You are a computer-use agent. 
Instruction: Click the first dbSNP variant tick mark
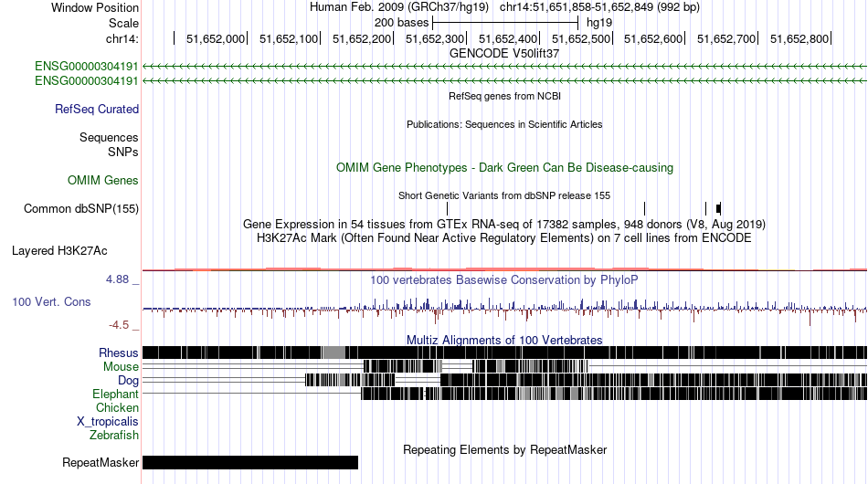click(448, 208)
